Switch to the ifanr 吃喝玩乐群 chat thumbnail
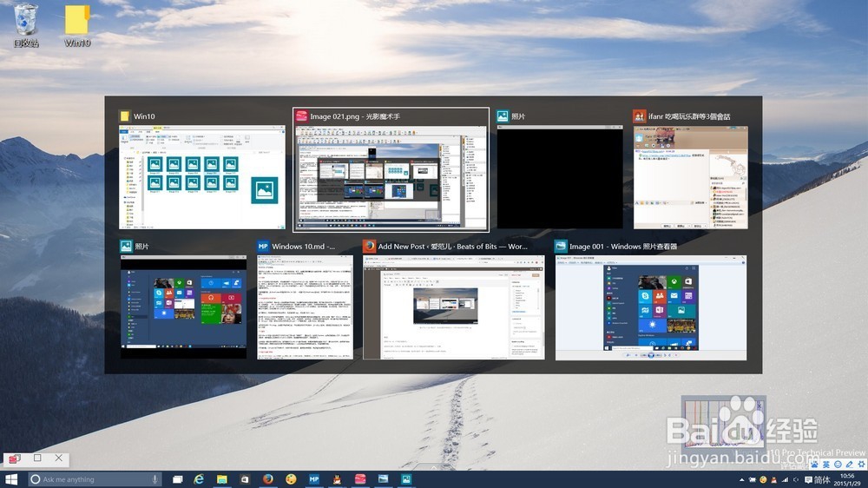 pyautogui.click(x=690, y=177)
